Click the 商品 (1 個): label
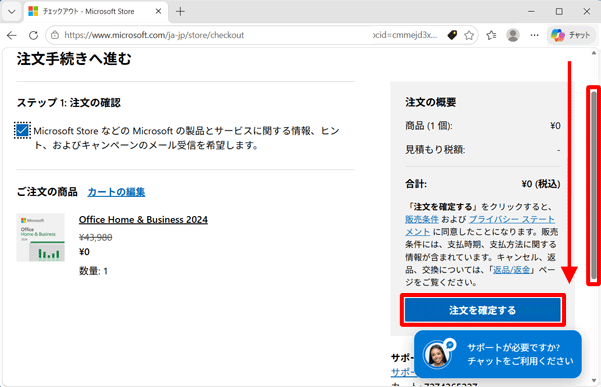Screen dimensions: 601x387 [429, 126]
